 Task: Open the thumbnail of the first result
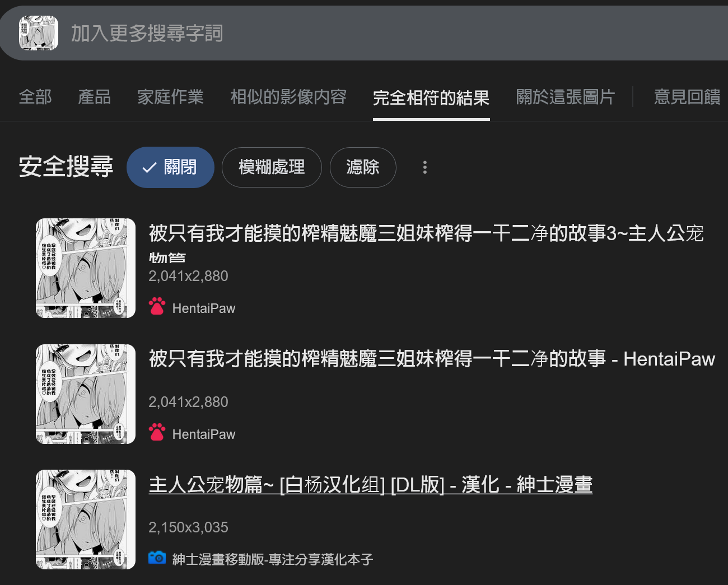tap(86, 268)
